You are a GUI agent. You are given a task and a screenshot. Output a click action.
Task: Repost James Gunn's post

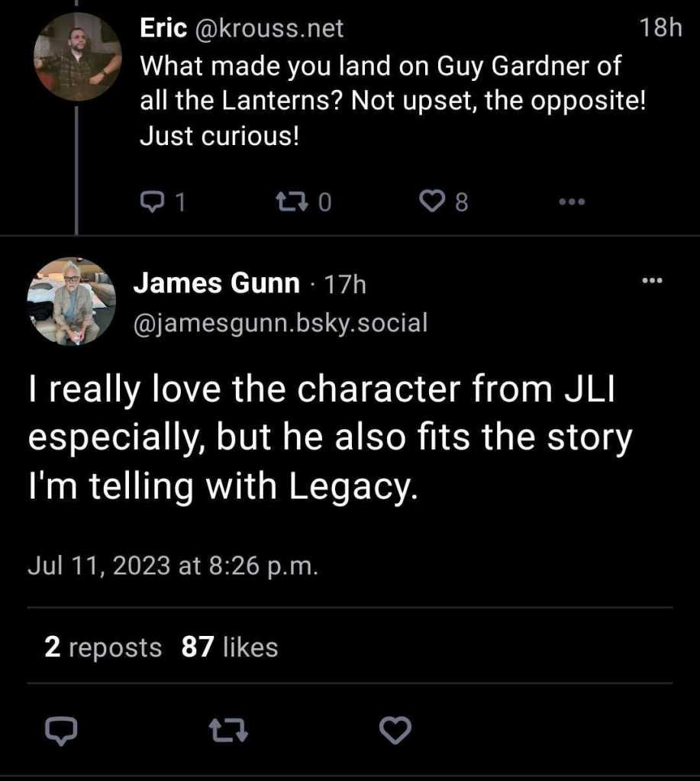click(228, 731)
